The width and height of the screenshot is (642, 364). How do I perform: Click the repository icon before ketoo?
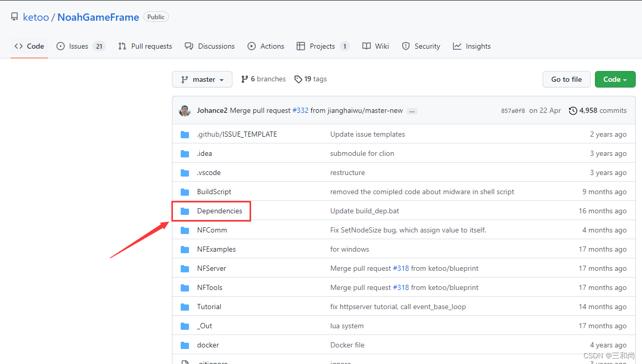click(x=14, y=17)
